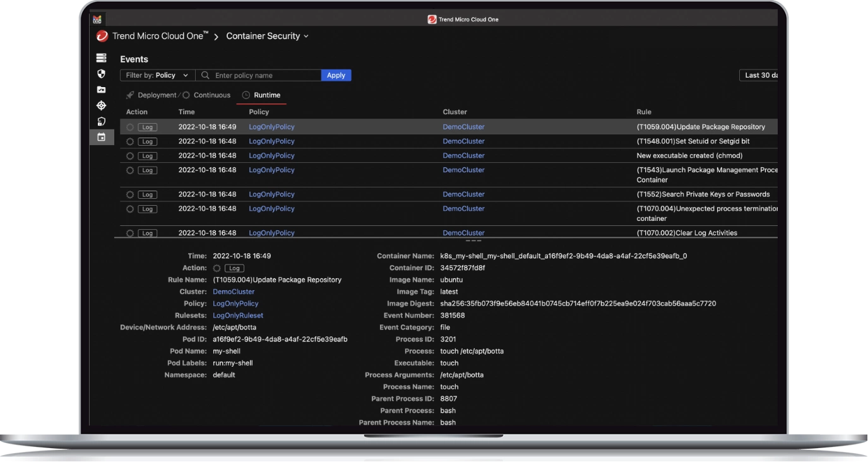The height and width of the screenshot is (462, 868).
Task: Click the magnifier icon in policy search
Action: click(205, 75)
